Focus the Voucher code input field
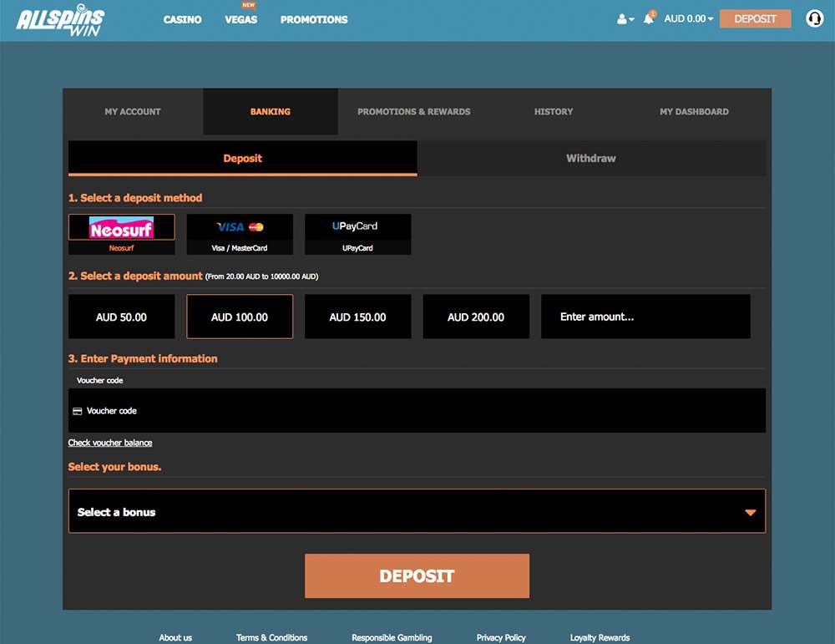 pos(417,411)
